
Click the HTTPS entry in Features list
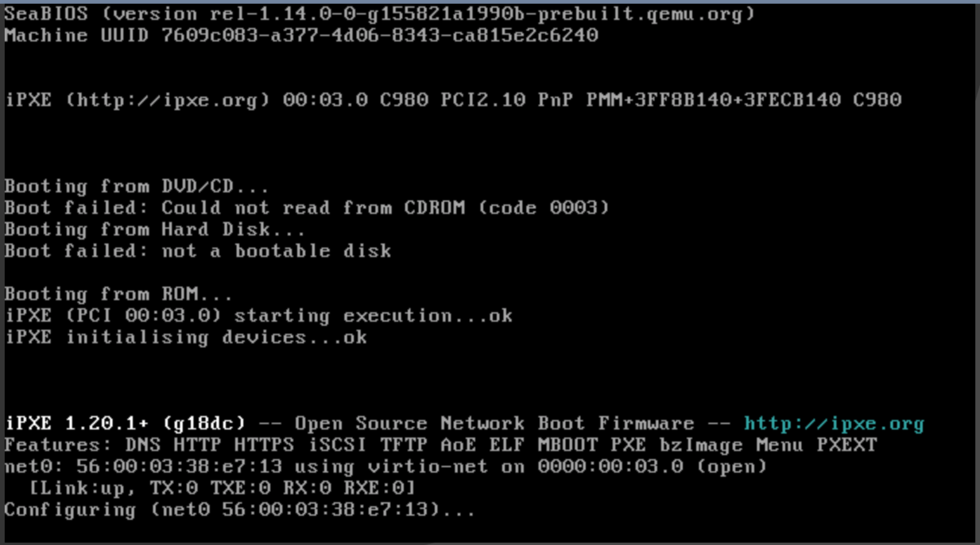coord(264,445)
